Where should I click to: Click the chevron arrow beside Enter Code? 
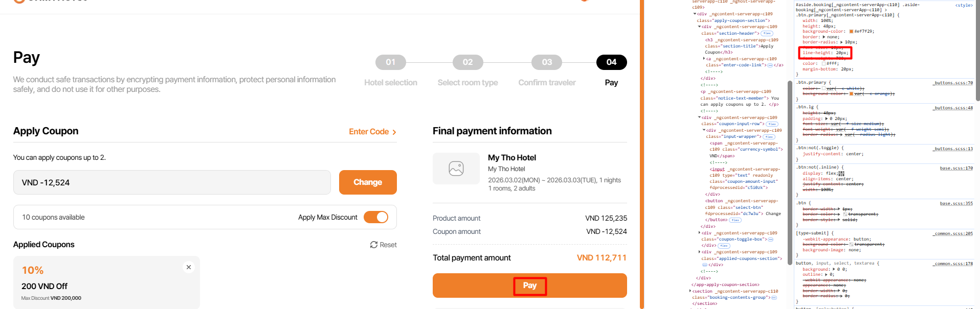point(394,132)
